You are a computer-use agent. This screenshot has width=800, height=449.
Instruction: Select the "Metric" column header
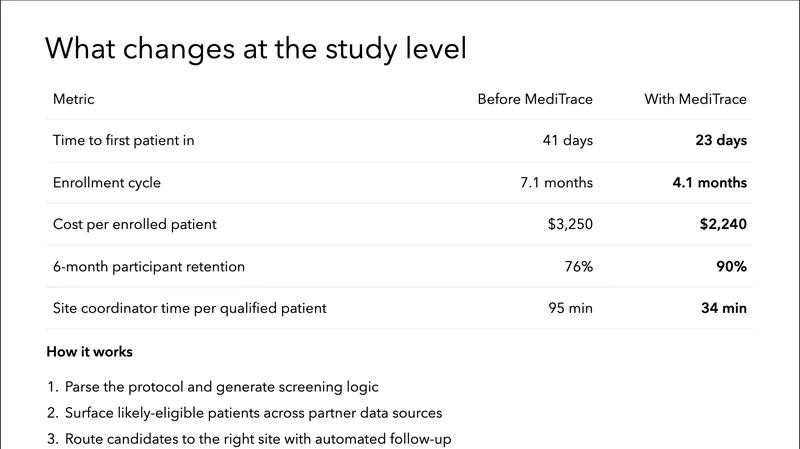coord(73,99)
